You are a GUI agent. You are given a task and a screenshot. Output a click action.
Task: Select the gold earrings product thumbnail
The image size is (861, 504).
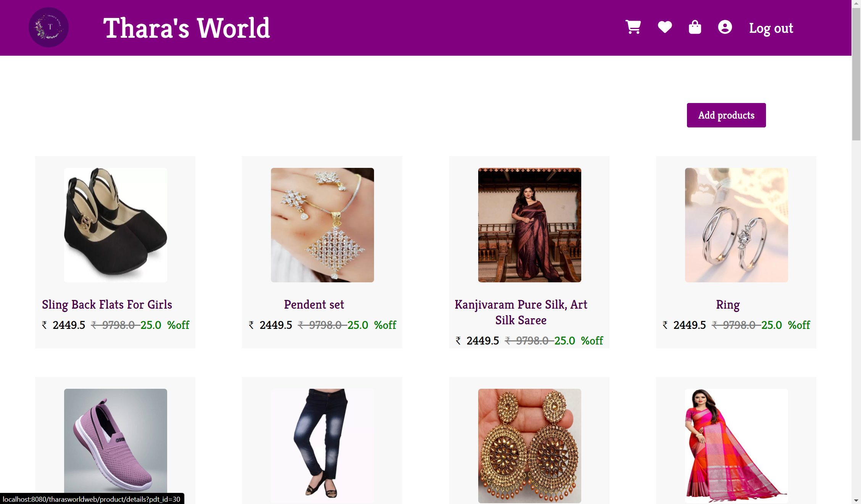pos(530,446)
